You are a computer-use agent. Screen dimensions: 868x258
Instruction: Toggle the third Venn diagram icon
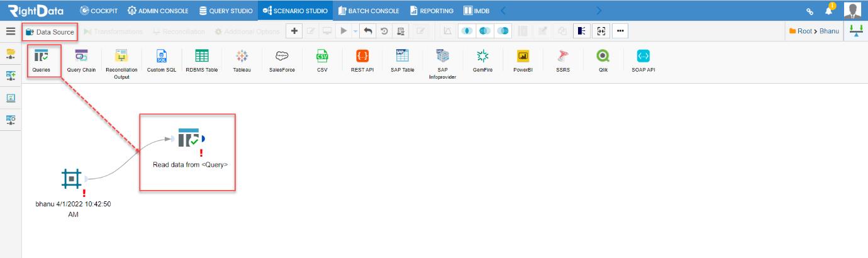[501, 31]
